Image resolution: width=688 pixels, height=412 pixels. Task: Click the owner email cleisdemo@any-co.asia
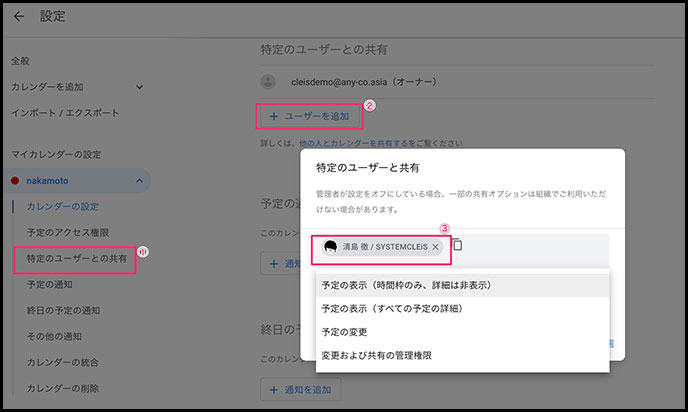pos(339,82)
